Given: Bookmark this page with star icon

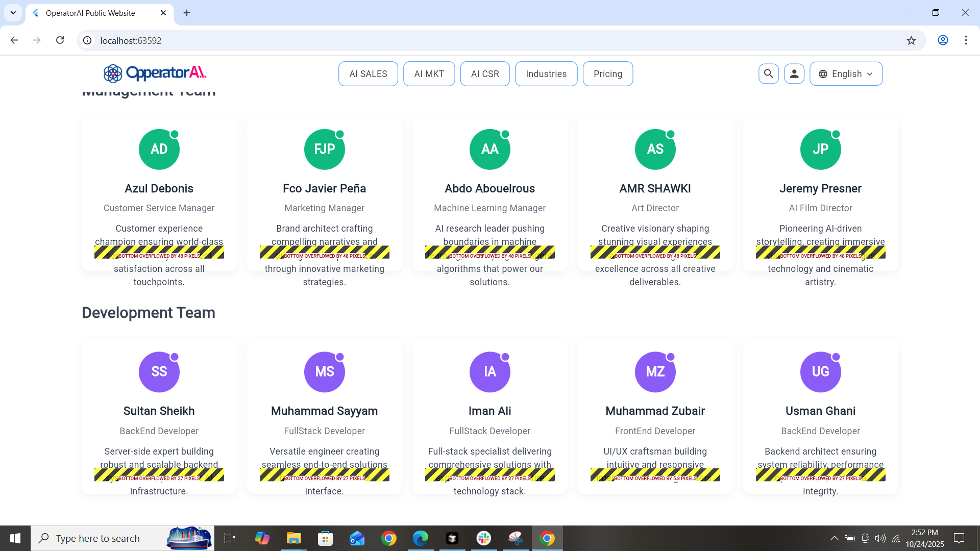Looking at the screenshot, I should pos(911,40).
